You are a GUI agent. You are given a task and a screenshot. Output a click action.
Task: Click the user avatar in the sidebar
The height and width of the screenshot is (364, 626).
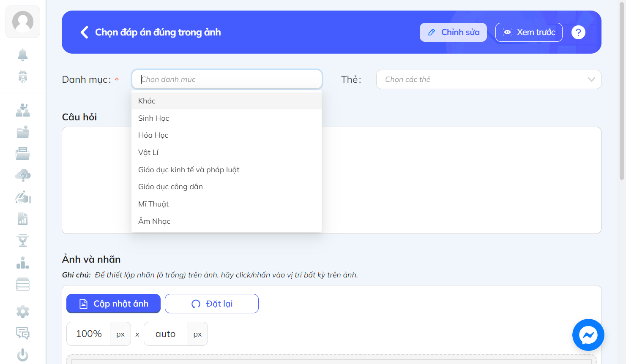[x=23, y=22]
